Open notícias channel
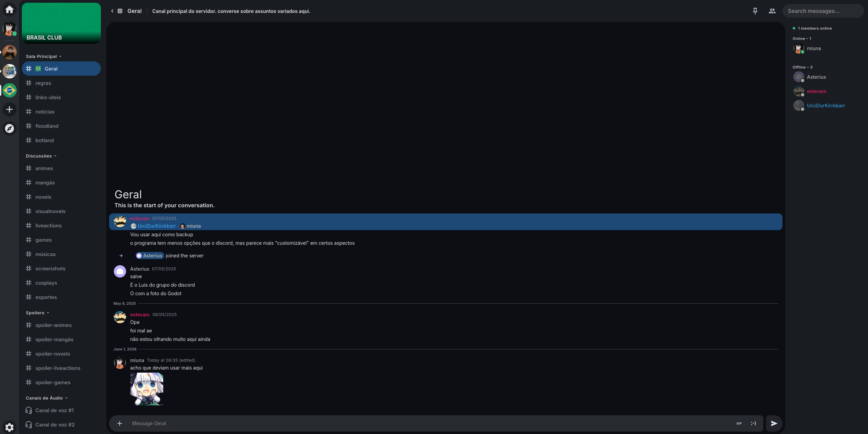The width and height of the screenshot is (868, 434). click(61, 111)
